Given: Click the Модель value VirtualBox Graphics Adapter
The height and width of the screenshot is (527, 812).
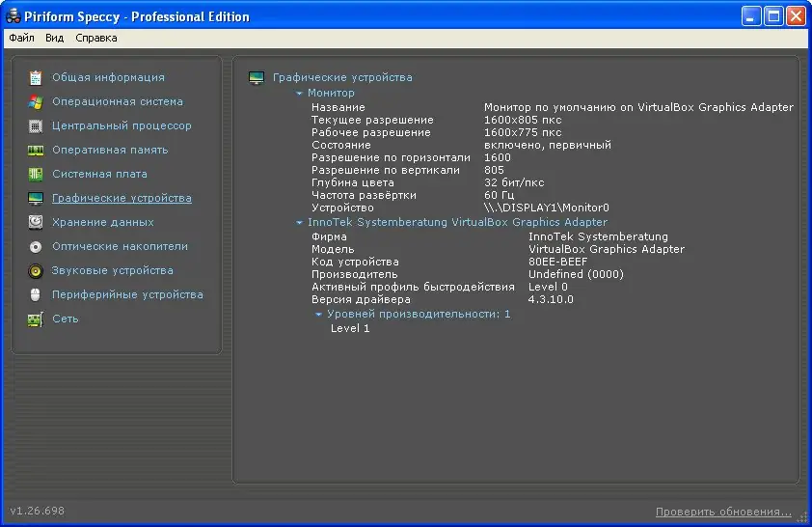Looking at the screenshot, I should (x=607, y=249).
